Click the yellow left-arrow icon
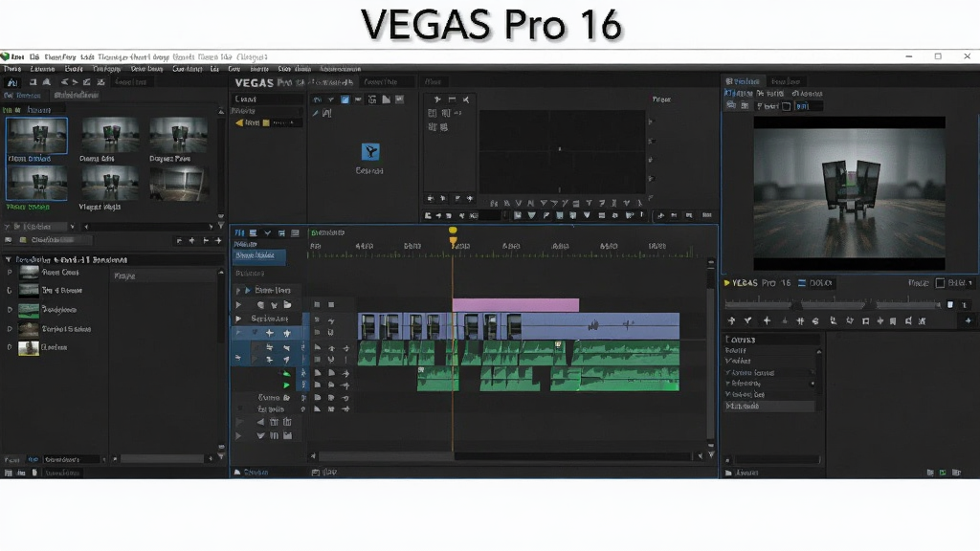The height and width of the screenshot is (551, 980). (239, 123)
